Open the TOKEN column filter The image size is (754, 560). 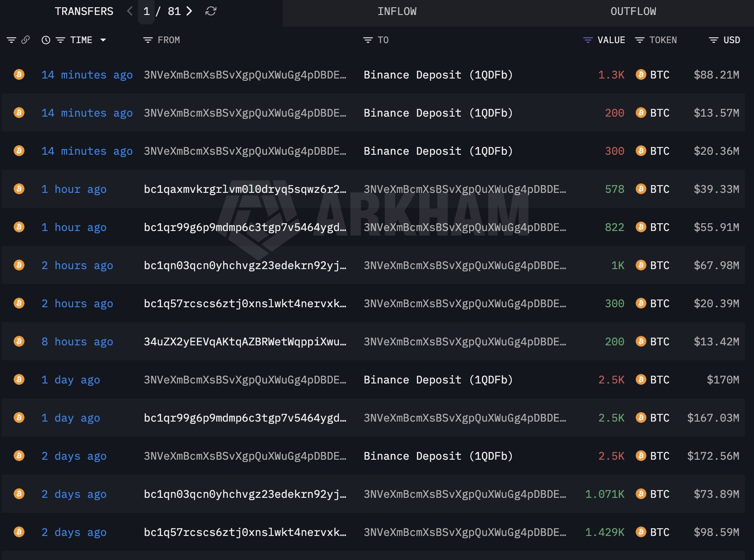pos(640,40)
